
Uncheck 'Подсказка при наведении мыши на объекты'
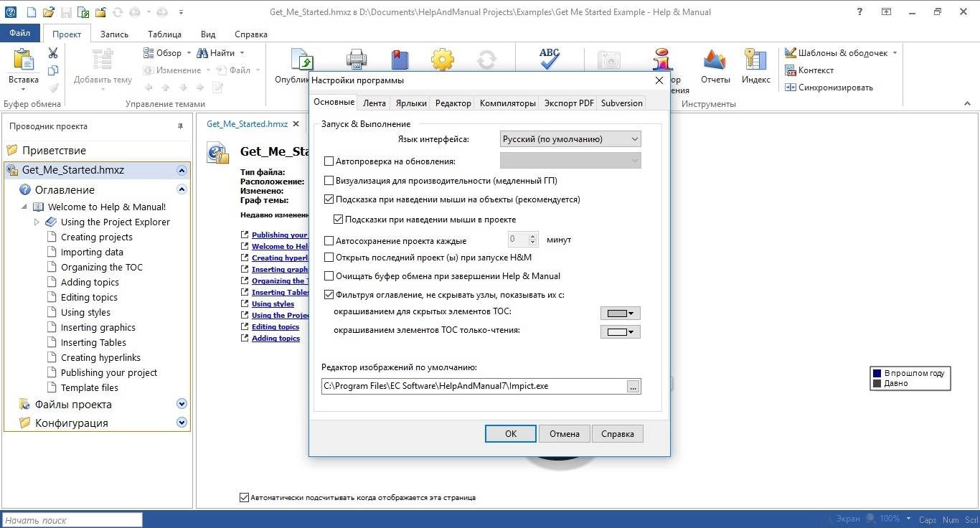(x=329, y=199)
